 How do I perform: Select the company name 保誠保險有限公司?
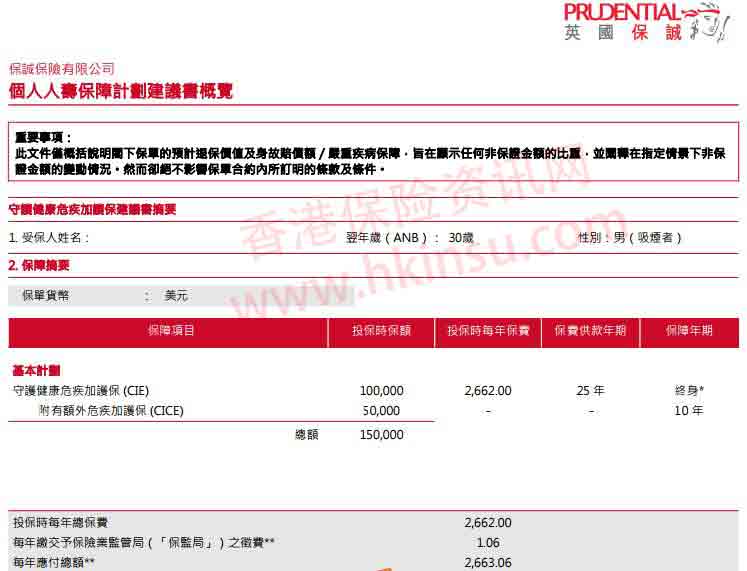coord(62,69)
